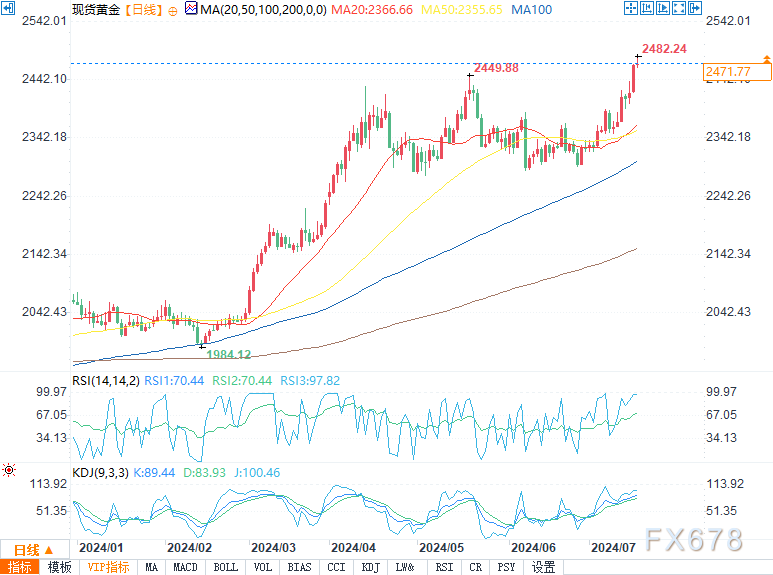
Task: Click the third chart tool icon at top right
Action: (663, 8)
